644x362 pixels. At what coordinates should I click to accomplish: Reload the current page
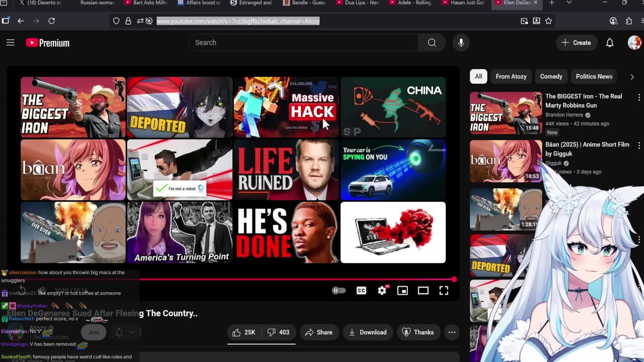(51, 21)
